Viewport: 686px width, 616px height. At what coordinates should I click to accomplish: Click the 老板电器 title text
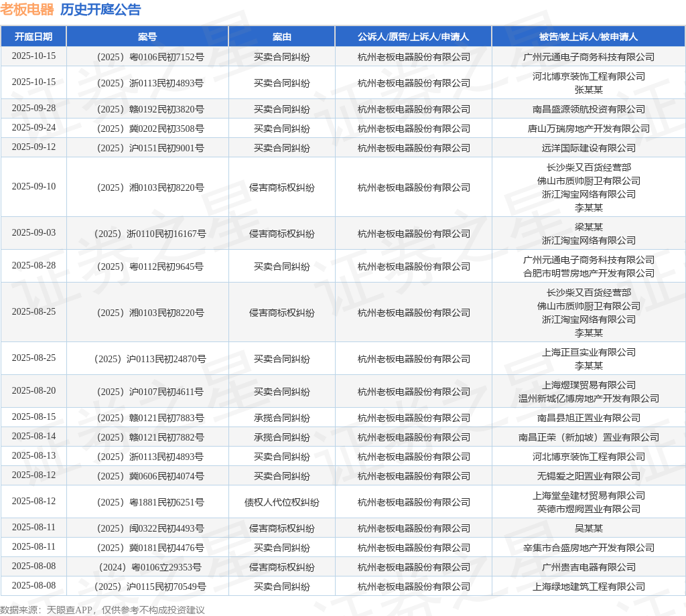click(27, 9)
